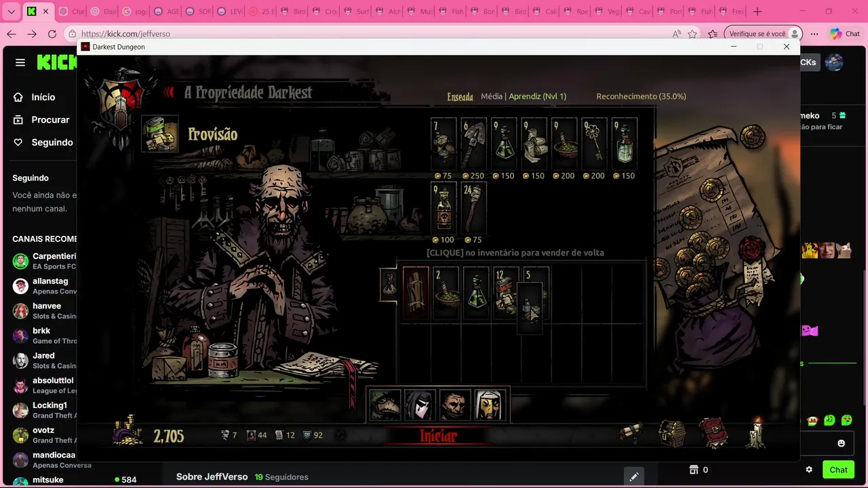
Task: Click the candle icon in the bottom bar
Action: click(755, 434)
